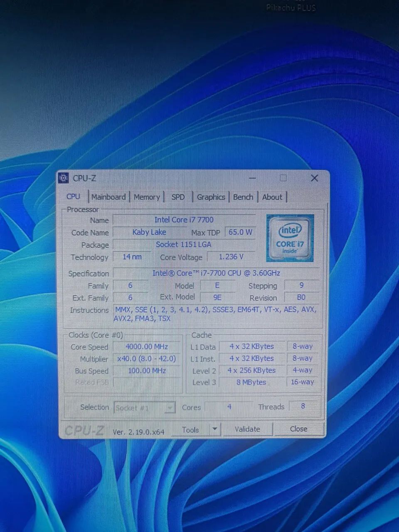Click the Max TDP value 65.0 W
This screenshot has height=532, width=399.
pyautogui.click(x=240, y=232)
